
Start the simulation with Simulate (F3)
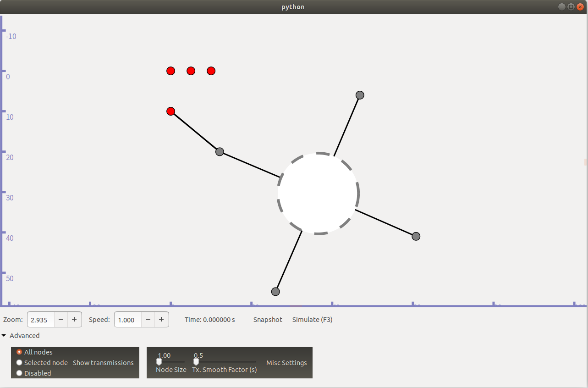[312, 320]
